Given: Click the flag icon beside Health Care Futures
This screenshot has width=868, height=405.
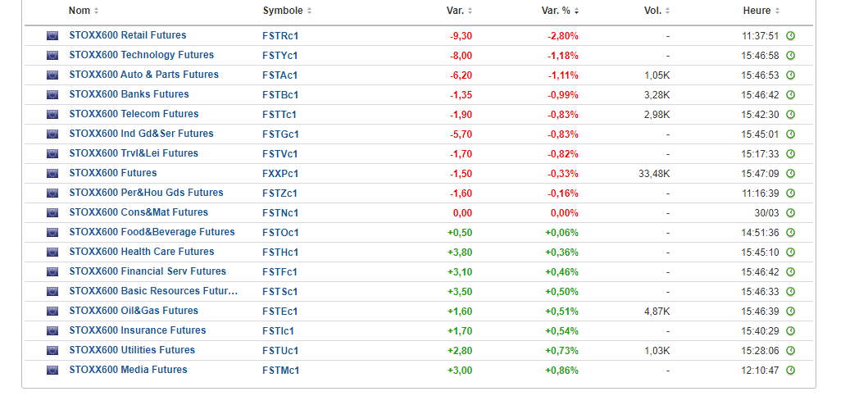Looking at the screenshot, I should 52,253.
